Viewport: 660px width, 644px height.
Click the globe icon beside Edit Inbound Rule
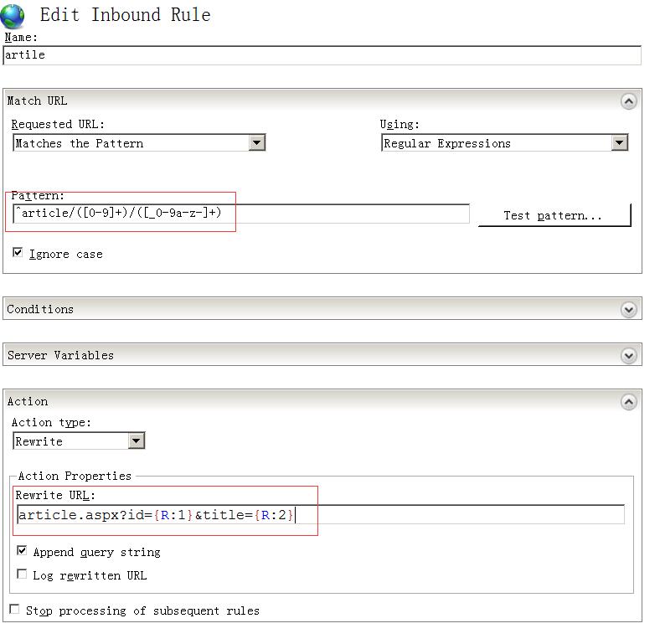(x=13, y=16)
